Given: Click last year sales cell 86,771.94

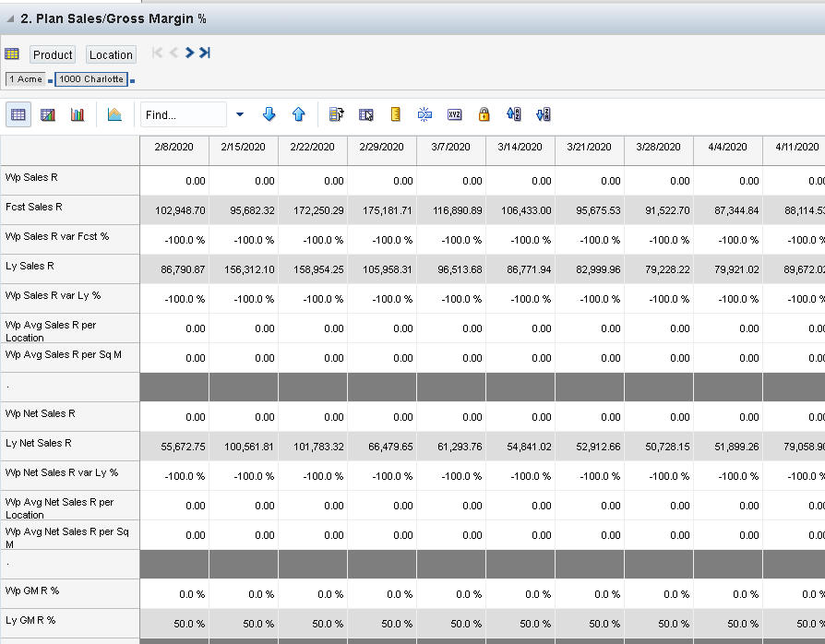Looking at the screenshot, I should [x=520, y=269].
